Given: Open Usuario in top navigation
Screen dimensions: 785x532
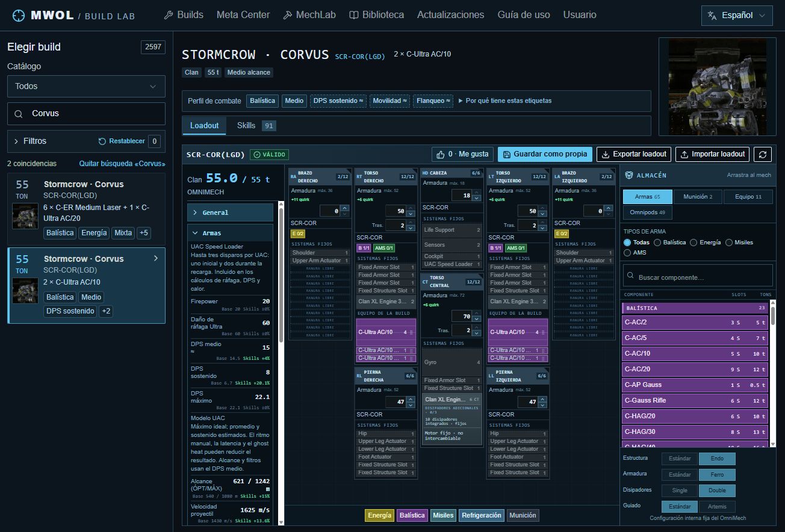Looking at the screenshot, I should (x=580, y=15).
